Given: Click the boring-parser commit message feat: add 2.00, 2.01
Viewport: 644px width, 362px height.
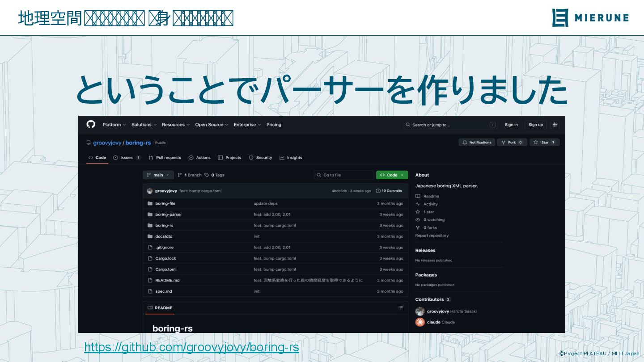Looking at the screenshot, I should click(x=272, y=215).
